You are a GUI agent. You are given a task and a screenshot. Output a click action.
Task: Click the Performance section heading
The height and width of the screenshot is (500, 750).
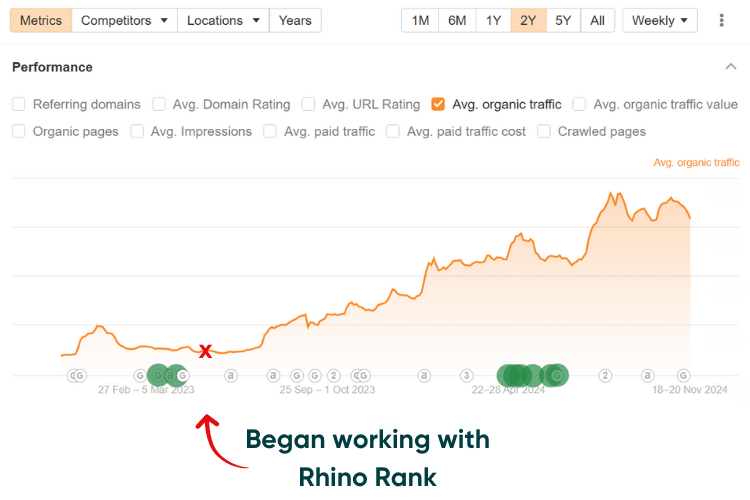click(52, 67)
